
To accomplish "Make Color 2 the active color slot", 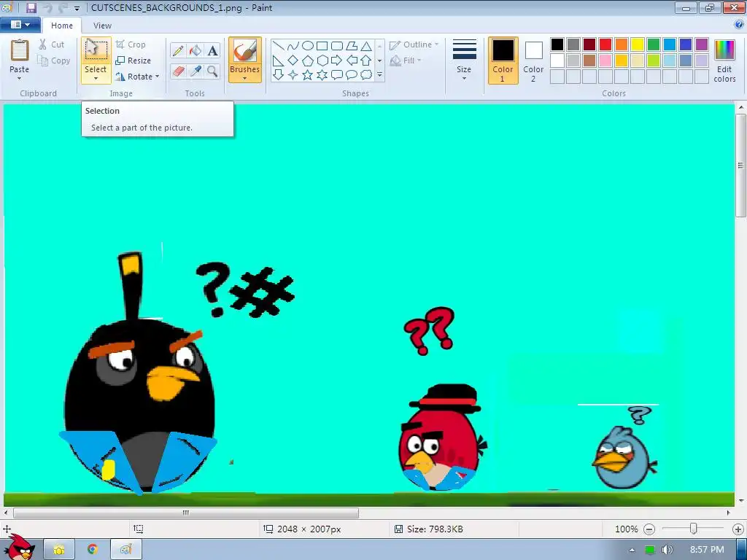I will tap(533, 61).
